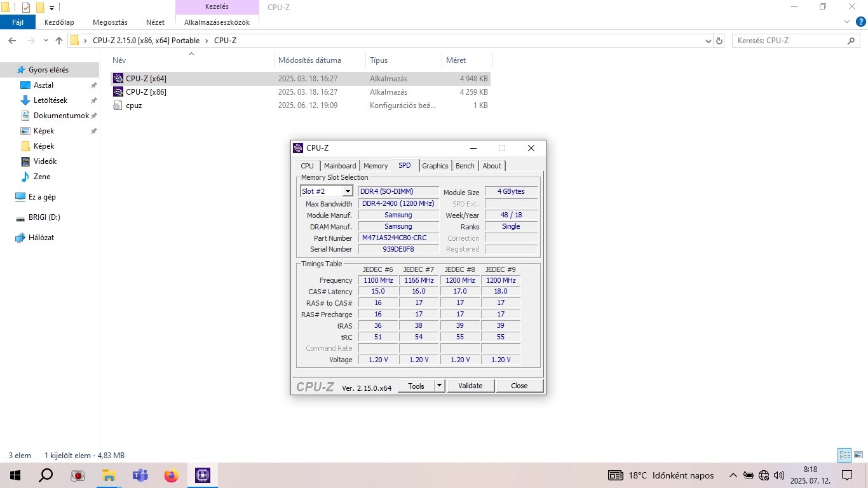Click the Tools button in CPU-Z
The width and height of the screenshot is (868, 488).
416,386
